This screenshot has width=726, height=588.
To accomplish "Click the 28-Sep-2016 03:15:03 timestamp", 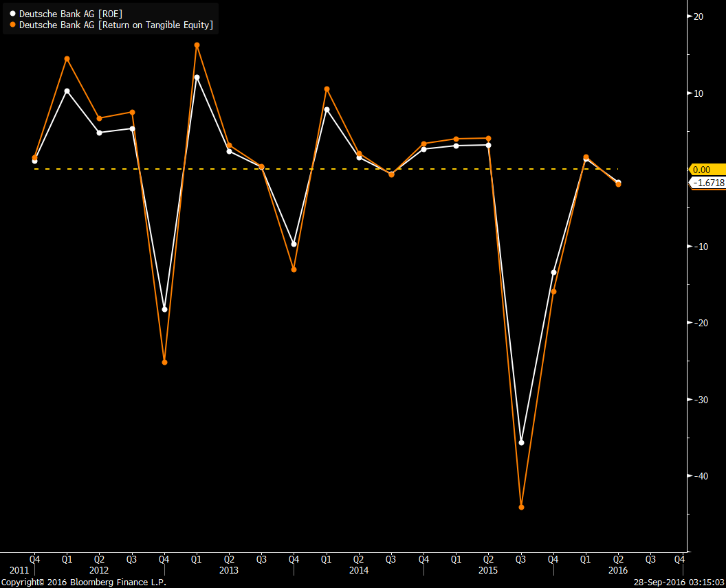I will 679,583.
